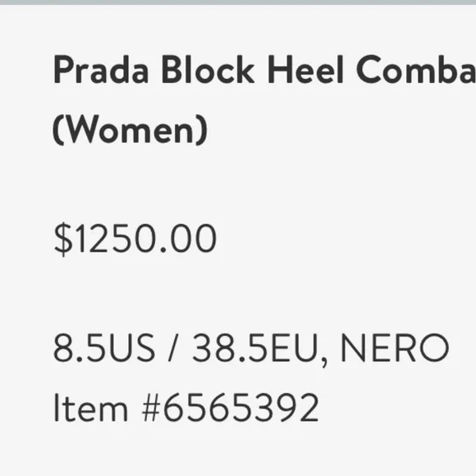Image resolution: width=476 pixels, height=476 pixels.
Task: Click the "Item" label text
Action: [x=91, y=407]
